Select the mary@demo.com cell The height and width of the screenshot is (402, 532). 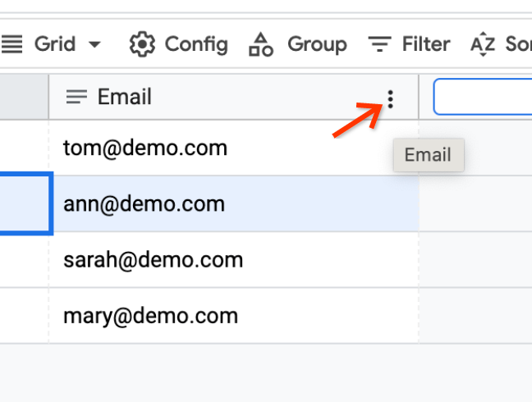click(150, 316)
